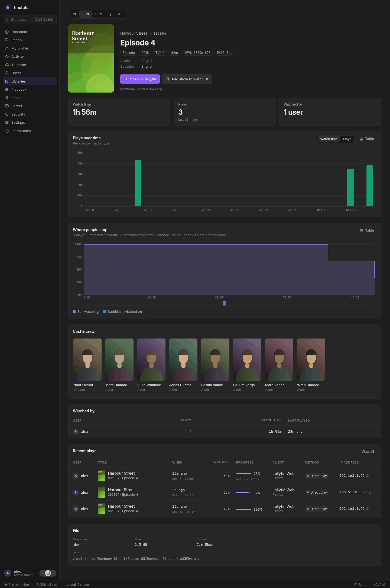
Task: Open Noor Okafor cast thumbnail
Action: point(87,360)
